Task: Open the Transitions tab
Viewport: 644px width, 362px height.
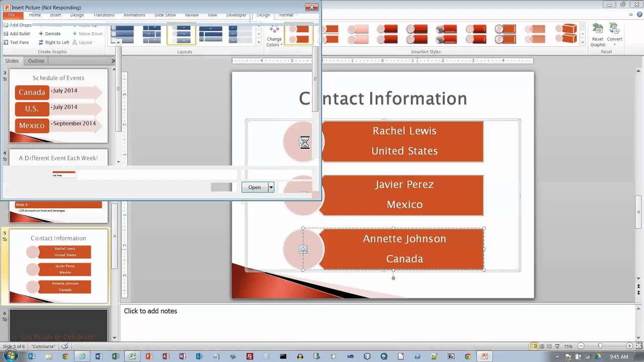Action: click(104, 15)
